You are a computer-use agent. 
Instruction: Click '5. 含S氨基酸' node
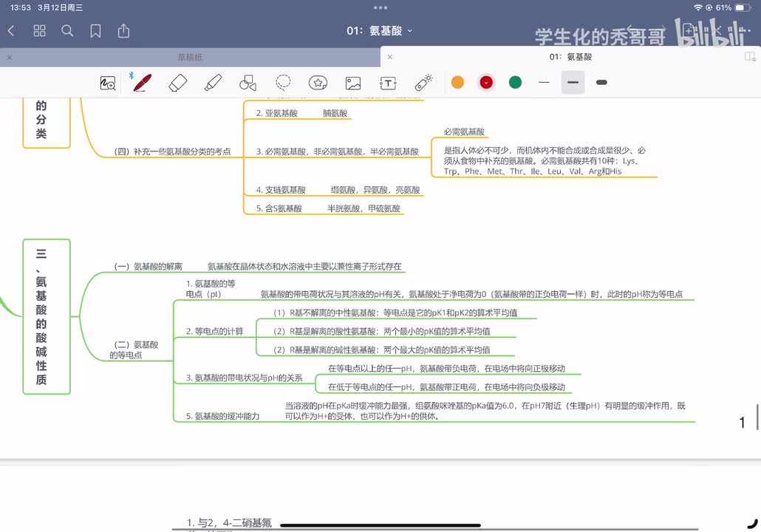tap(279, 208)
